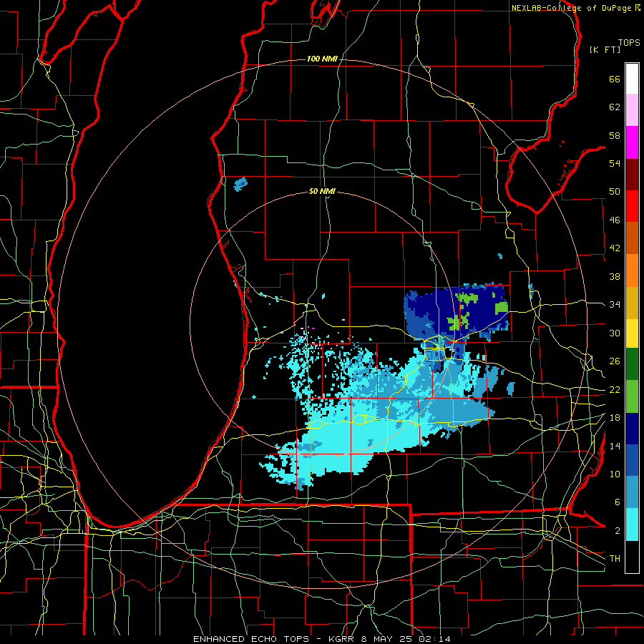The width and height of the screenshot is (644, 644).
Task: Click the "02:14" timestamp in the caption
Action: tap(434, 639)
